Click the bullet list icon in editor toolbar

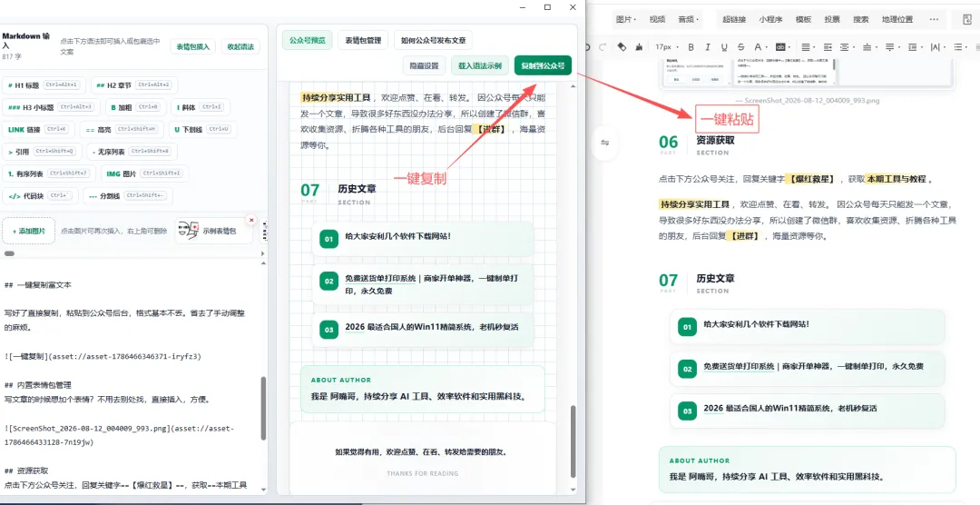pos(958,47)
